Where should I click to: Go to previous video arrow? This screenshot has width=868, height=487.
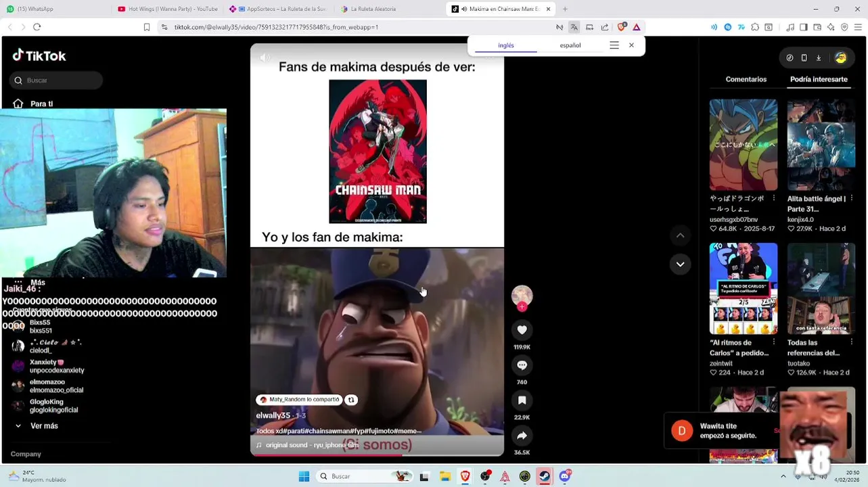click(x=680, y=235)
